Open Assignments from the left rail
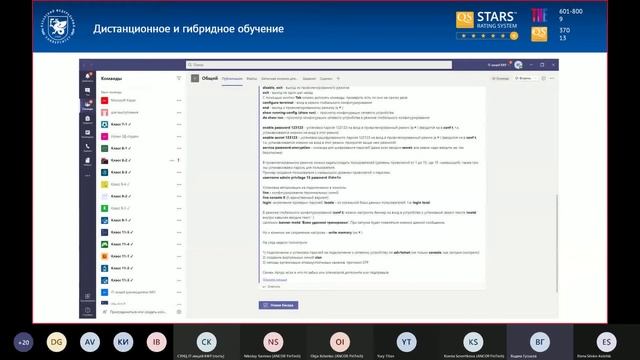Viewport: 640px width, 360px height. [x=87, y=119]
